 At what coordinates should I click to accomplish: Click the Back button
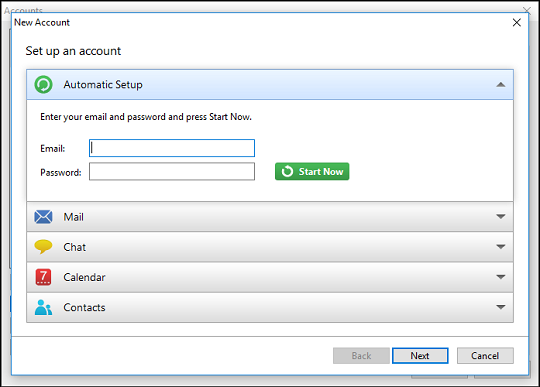361,355
